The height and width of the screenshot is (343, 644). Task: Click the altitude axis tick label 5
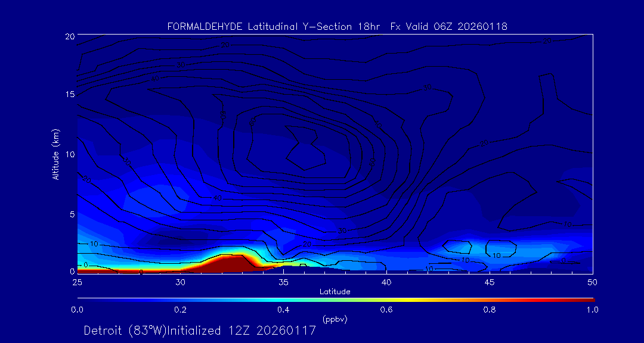(72, 214)
